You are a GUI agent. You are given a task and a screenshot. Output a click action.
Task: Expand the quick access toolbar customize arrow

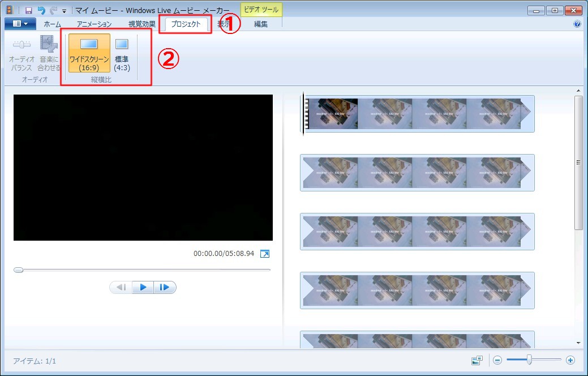64,11
